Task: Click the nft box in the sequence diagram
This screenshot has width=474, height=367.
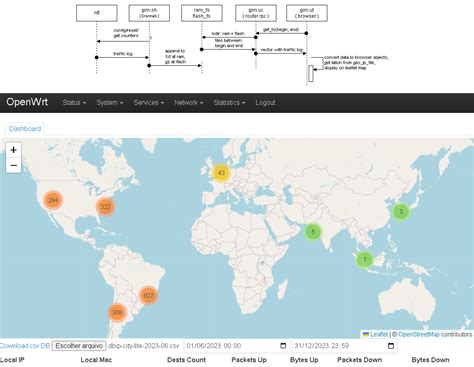Action: (97, 13)
